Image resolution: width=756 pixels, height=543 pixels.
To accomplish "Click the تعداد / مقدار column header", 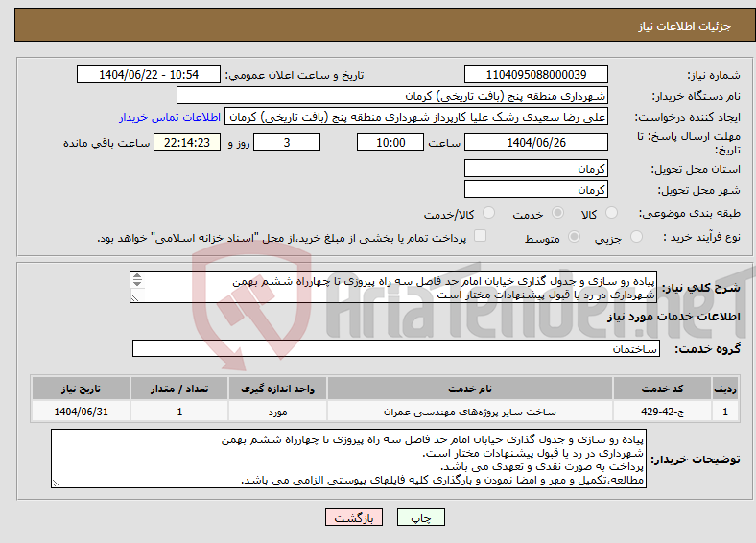I will tap(179, 389).
